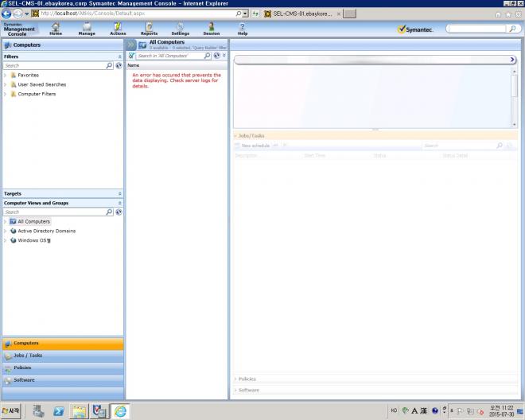
Task: Open a new browser tab
Action: 349,14
